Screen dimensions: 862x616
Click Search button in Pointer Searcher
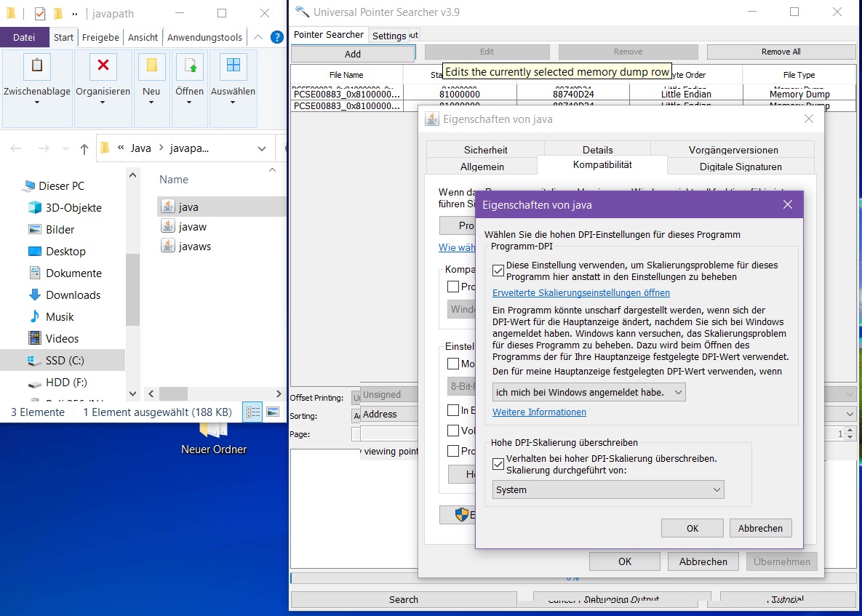(x=404, y=599)
